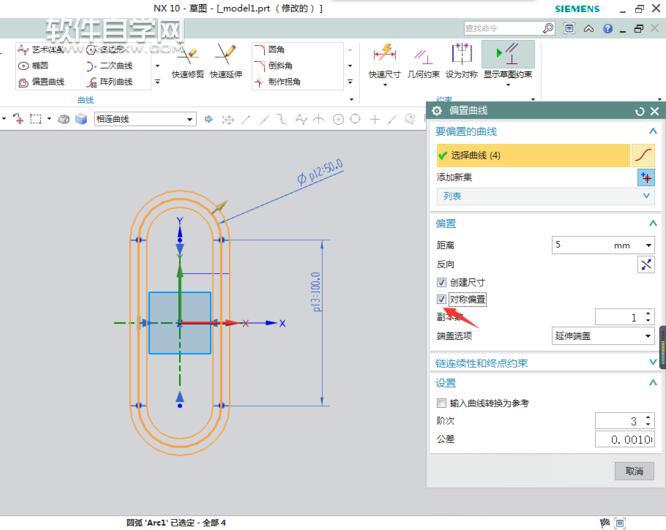Screen dimensions: 666x530
Task: Expand the 链连续性和终点约束 section
Action: click(x=653, y=362)
